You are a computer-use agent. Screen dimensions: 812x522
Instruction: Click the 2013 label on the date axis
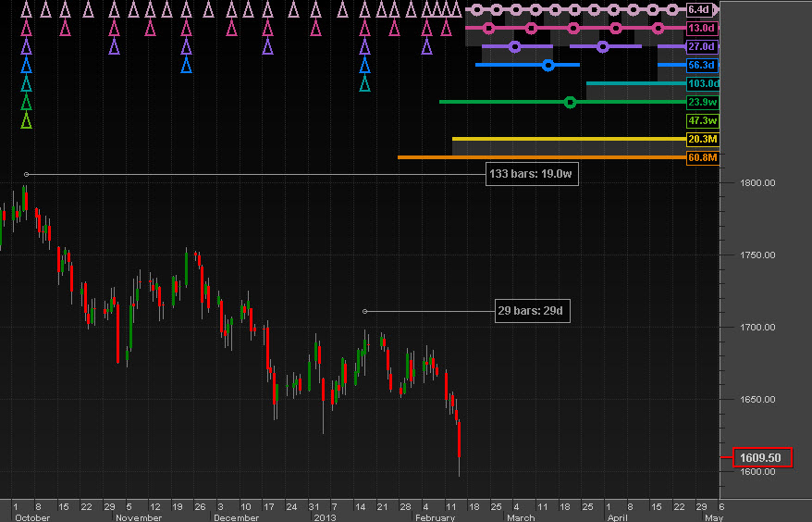pyautogui.click(x=325, y=517)
